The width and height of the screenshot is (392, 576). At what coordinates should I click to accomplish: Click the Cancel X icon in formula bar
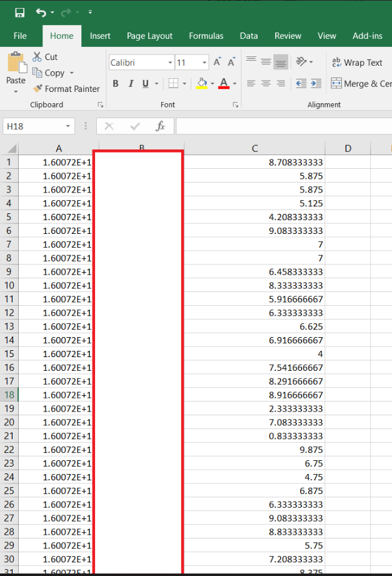click(x=109, y=126)
